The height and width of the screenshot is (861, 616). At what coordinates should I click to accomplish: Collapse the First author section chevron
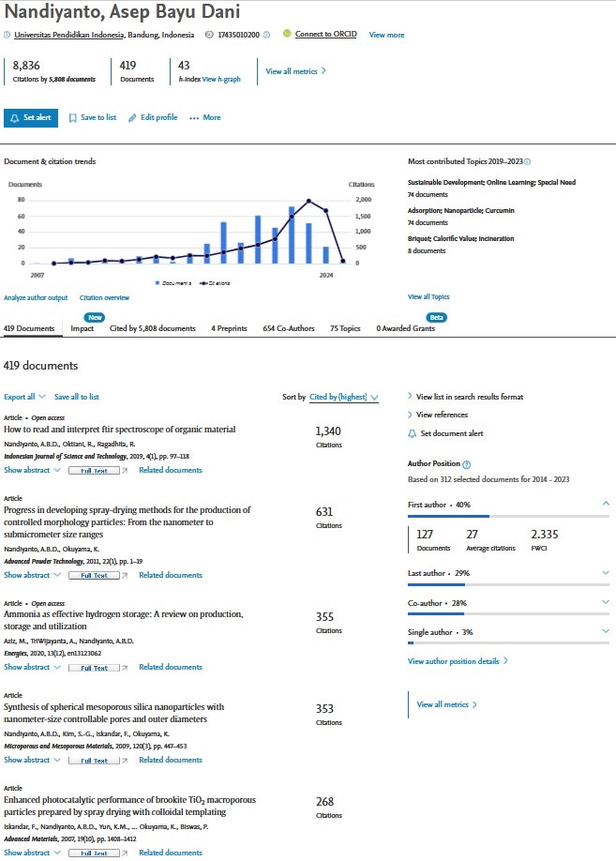click(x=606, y=504)
